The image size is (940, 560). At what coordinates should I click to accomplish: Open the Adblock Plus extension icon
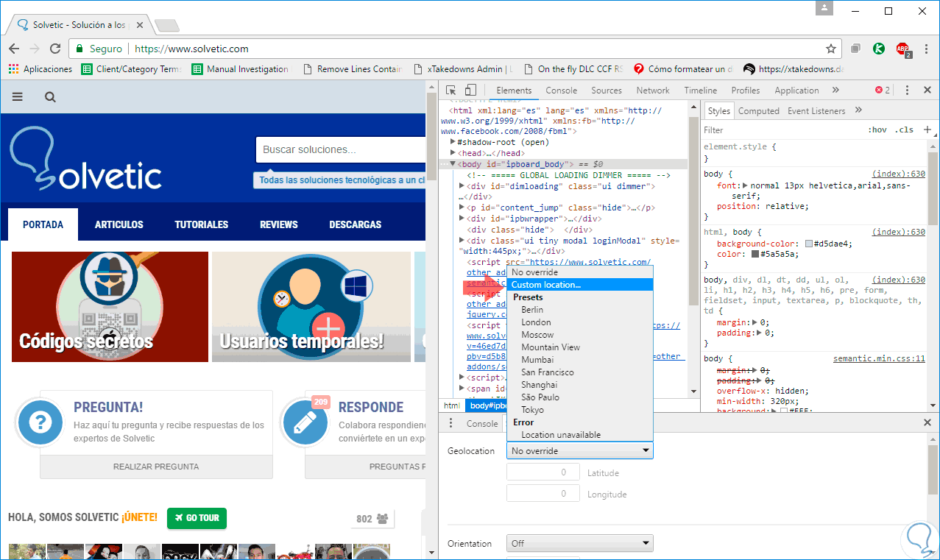(903, 49)
